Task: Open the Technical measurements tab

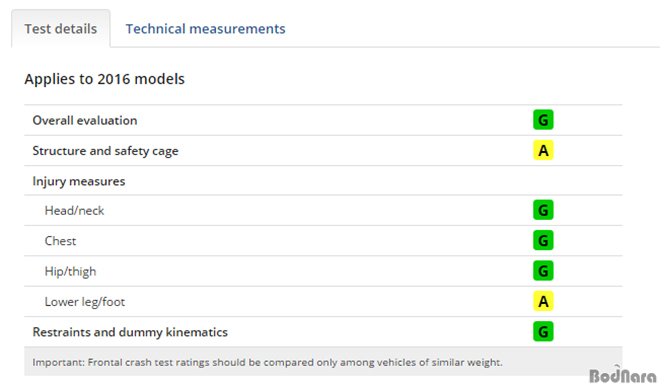Action: (205, 29)
